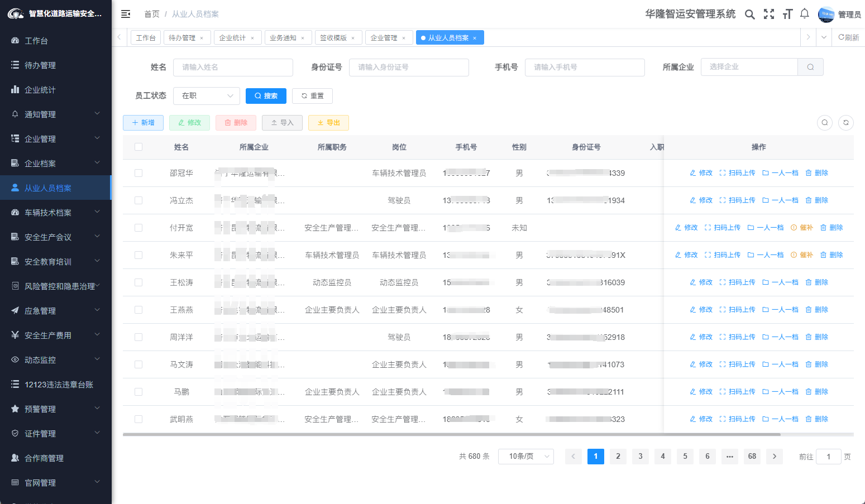
Task: Go to page 3
Action: click(641, 457)
